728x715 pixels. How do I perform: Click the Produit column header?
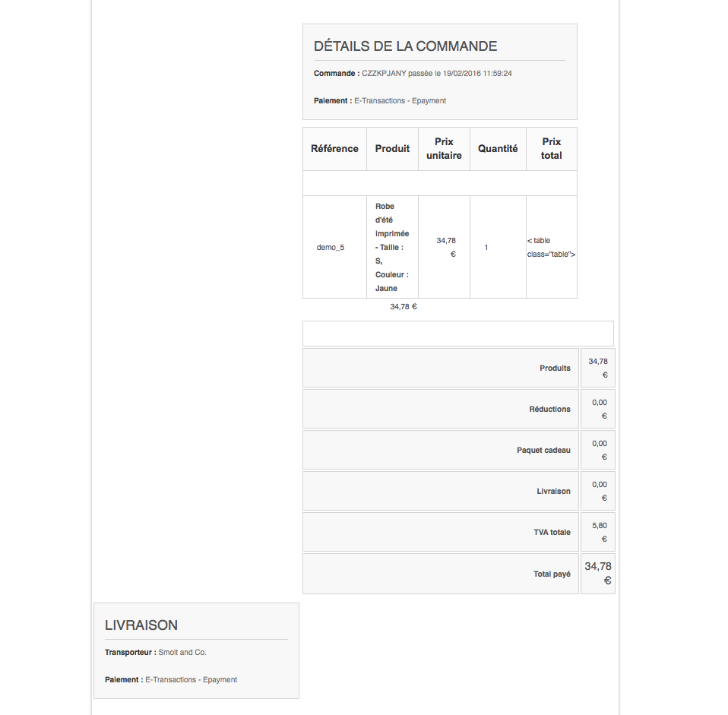(392, 149)
